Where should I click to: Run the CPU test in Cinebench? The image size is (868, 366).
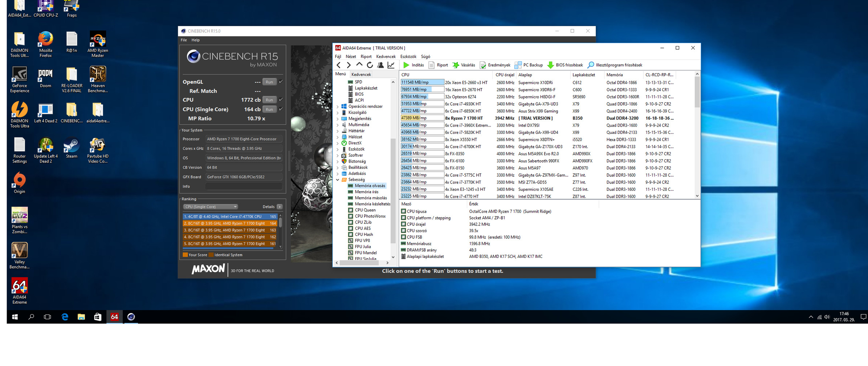pyautogui.click(x=269, y=100)
